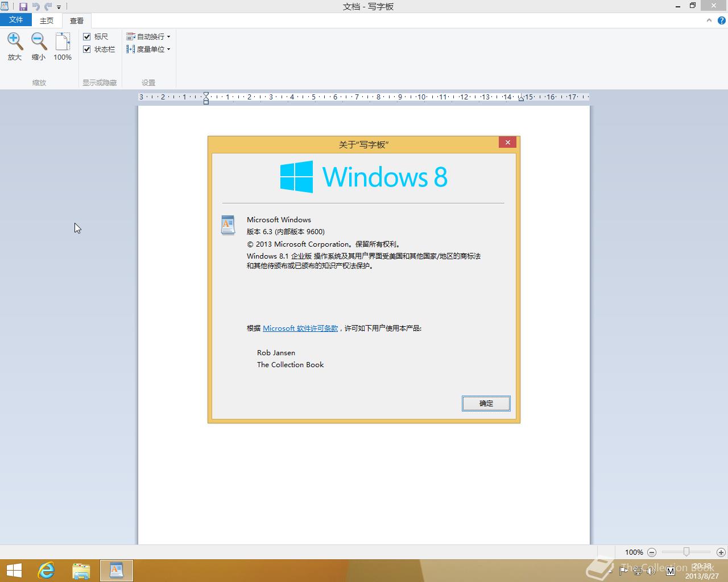Viewport: 728px width, 582px height.
Task: Open the File (文件) menu tab
Action: pyautogui.click(x=16, y=20)
